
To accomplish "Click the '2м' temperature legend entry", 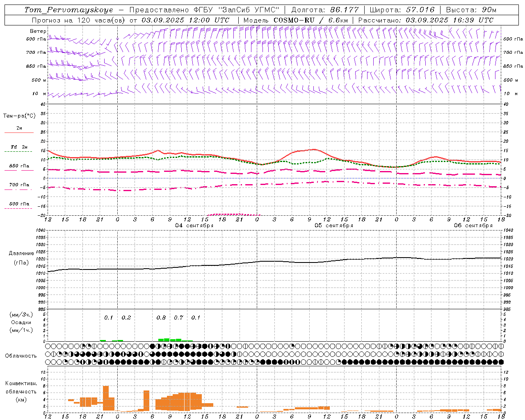I will point(19,128).
